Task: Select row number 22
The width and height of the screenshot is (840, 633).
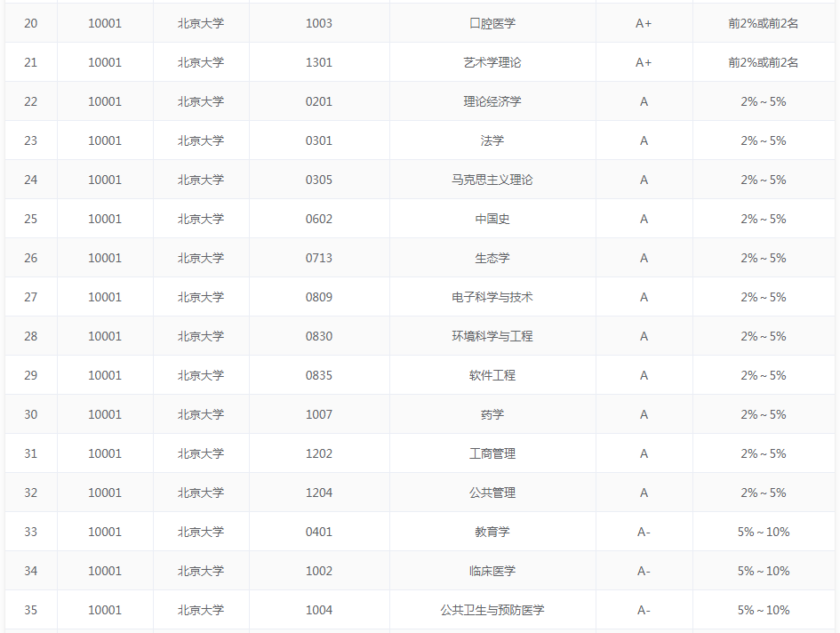Action: [x=30, y=102]
